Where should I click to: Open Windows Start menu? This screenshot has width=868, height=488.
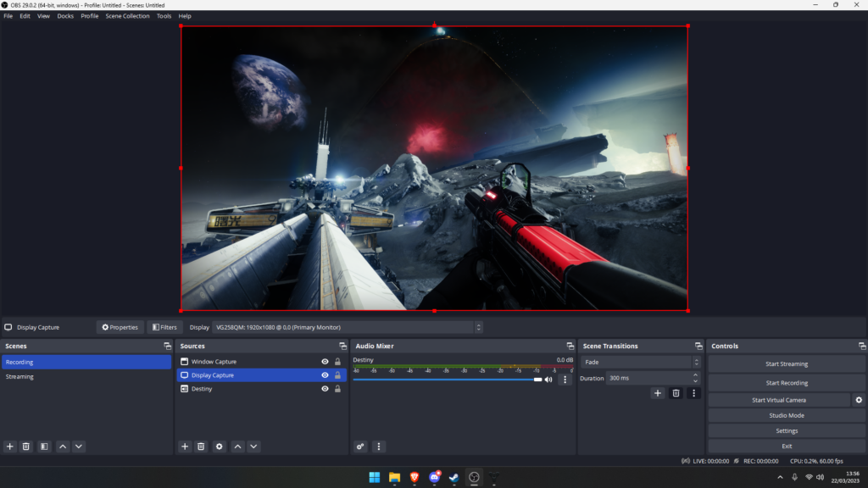[374, 478]
